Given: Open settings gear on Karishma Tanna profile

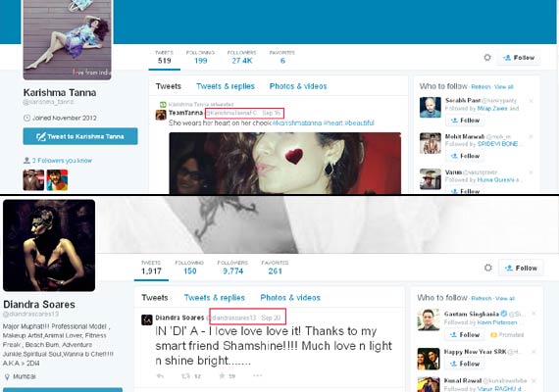Looking at the screenshot, I should [487, 58].
